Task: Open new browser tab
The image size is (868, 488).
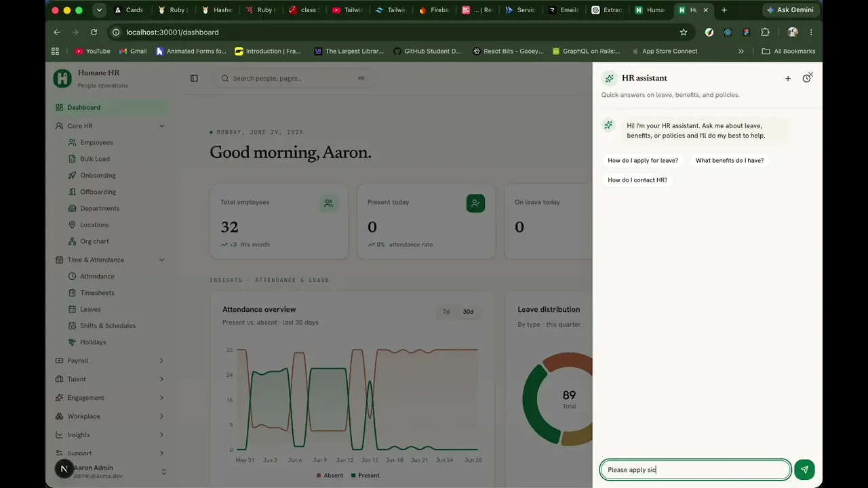Action: 724,10
